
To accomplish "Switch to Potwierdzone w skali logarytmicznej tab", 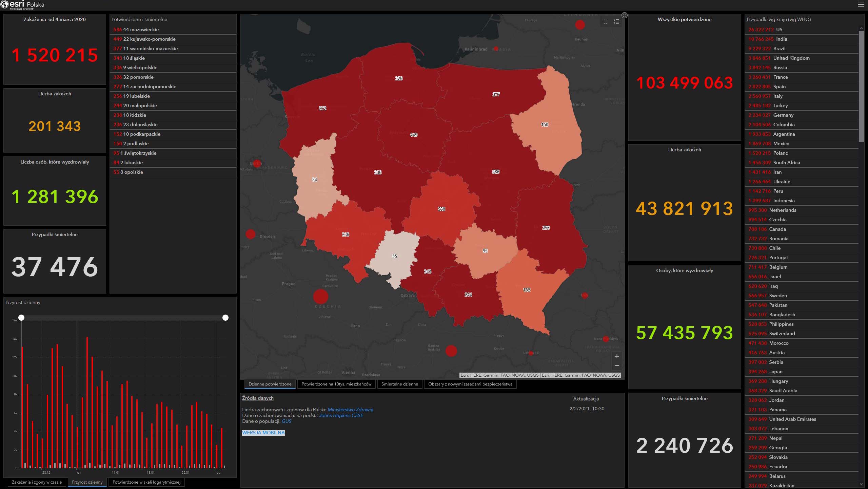I will (146, 482).
